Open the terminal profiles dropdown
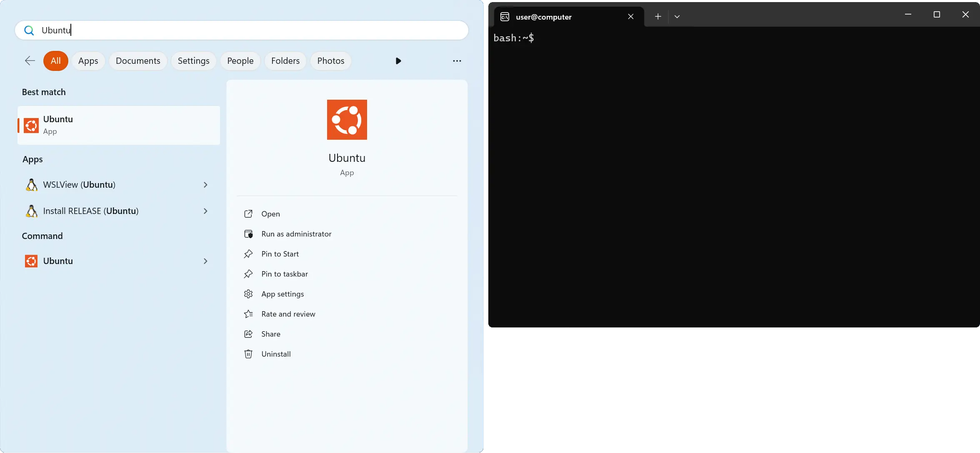 [677, 17]
